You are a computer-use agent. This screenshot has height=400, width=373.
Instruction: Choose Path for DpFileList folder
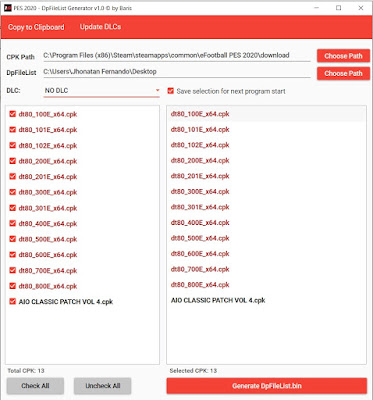coord(343,73)
